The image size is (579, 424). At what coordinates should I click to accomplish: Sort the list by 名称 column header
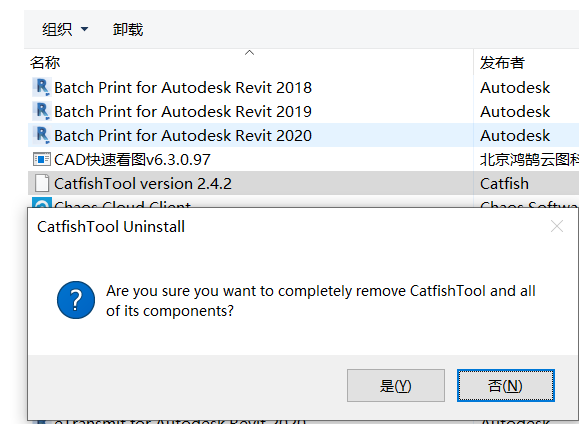click(x=45, y=62)
